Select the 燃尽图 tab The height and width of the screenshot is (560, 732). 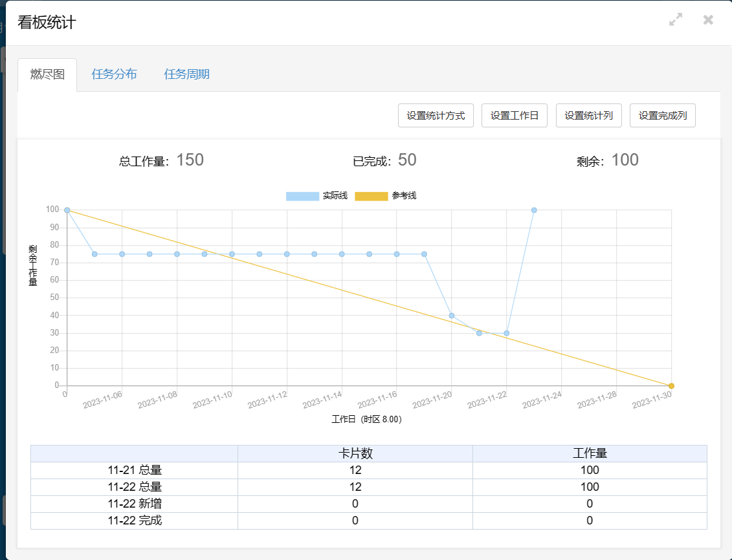(47, 74)
